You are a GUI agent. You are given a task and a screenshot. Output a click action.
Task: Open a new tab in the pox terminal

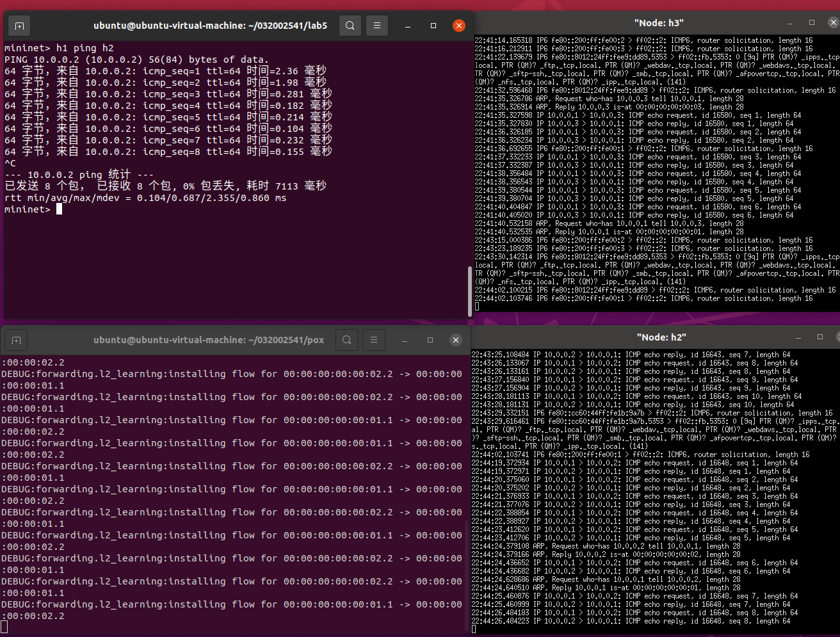coord(16,340)
